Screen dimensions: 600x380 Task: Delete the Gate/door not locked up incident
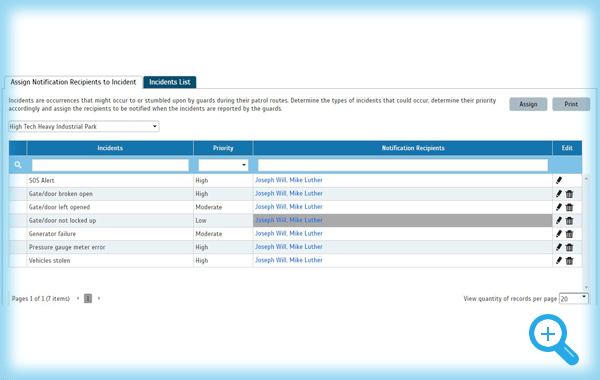pos(570,221)
